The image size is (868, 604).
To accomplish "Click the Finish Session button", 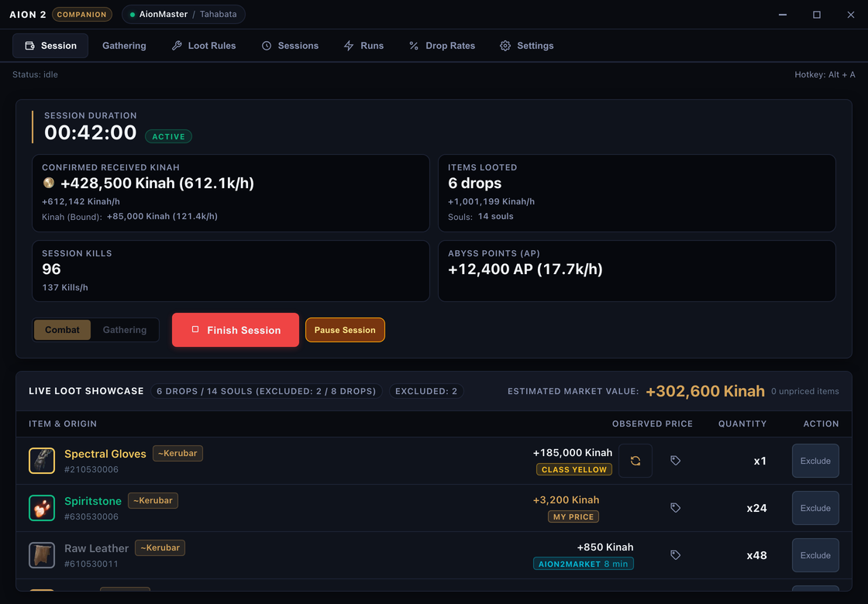I will pos(236,330).
